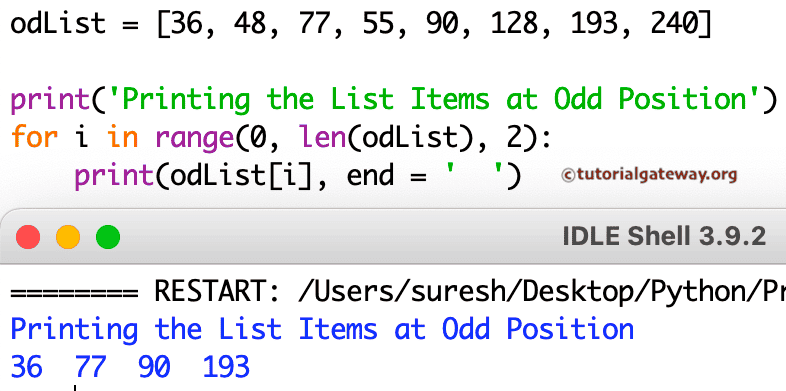
Task: Click the RESTART line in the shell
Action: pos(398,292)
